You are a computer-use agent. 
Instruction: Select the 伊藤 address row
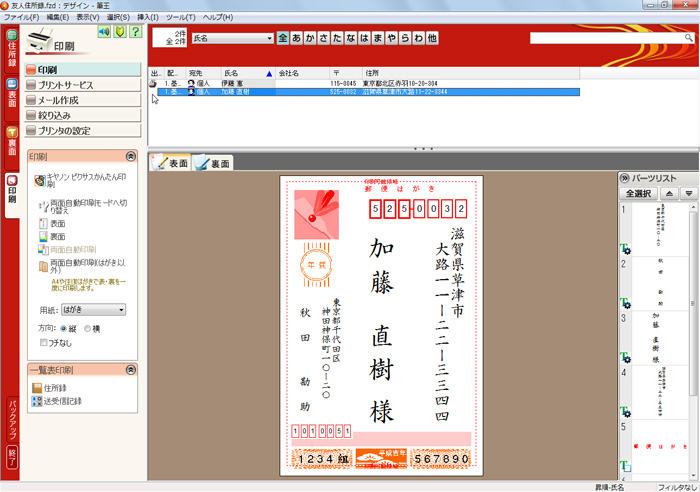tap(235, 83)
